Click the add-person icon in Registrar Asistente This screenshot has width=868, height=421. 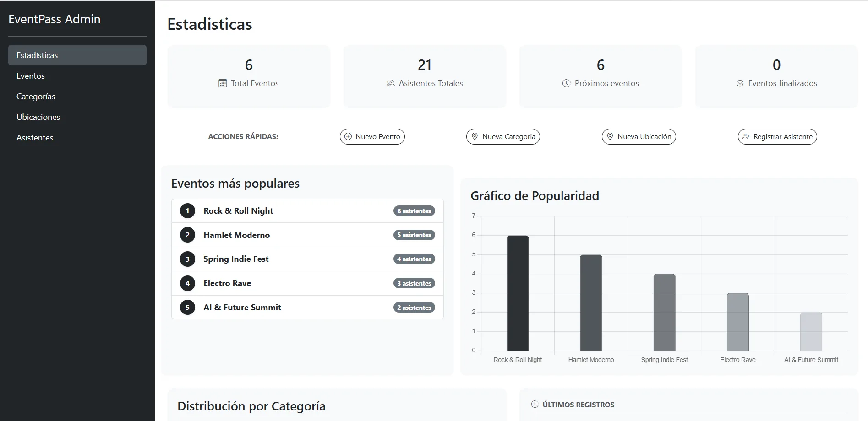coord(746,136)
